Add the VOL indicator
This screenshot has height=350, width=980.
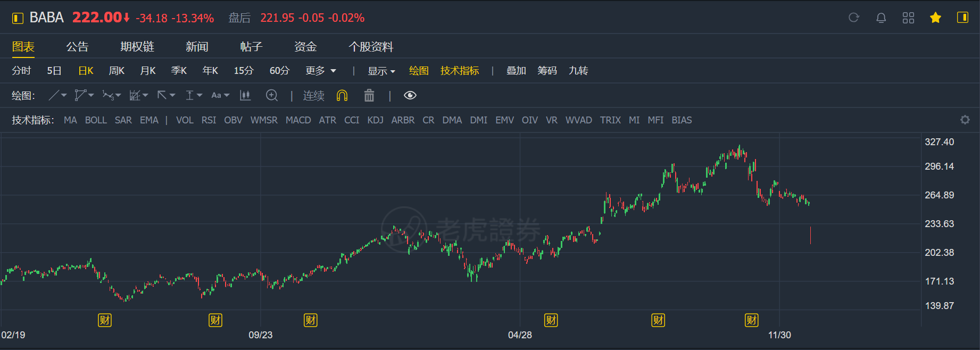pyautogui.click(x=185, y=120)
